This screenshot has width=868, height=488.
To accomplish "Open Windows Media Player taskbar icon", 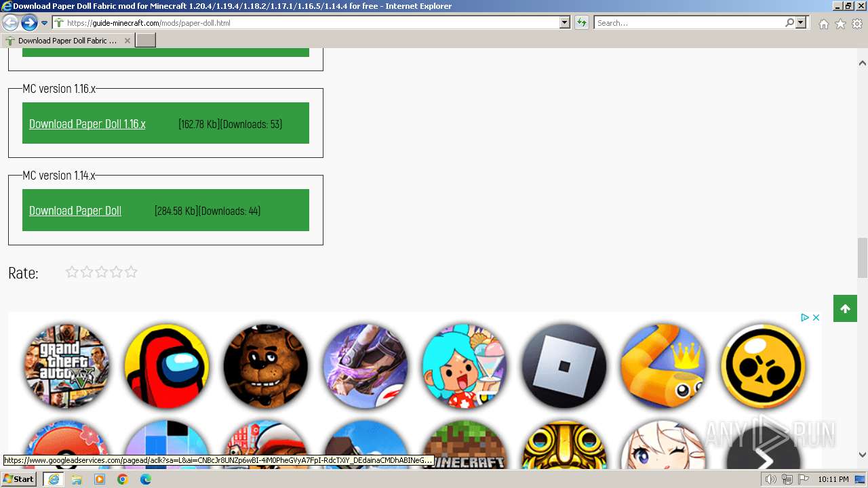I will pyautogui.click(x=100, y=479).
